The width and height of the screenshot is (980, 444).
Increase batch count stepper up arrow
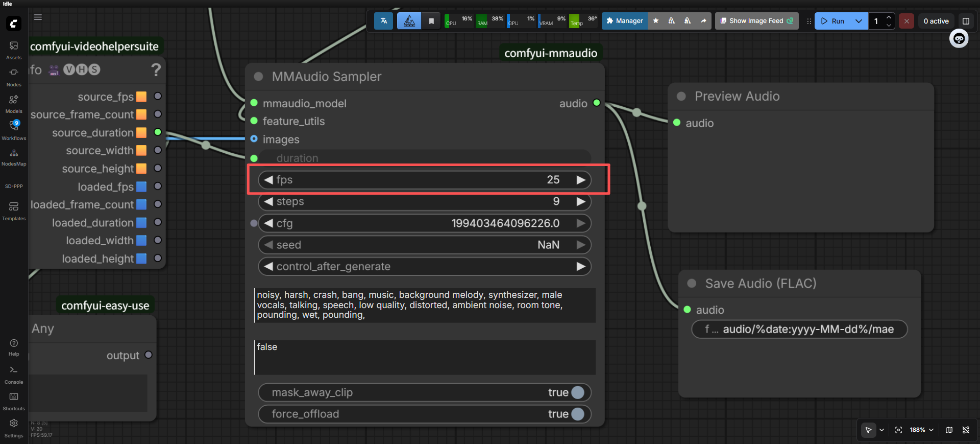click(x=889, y=17)
